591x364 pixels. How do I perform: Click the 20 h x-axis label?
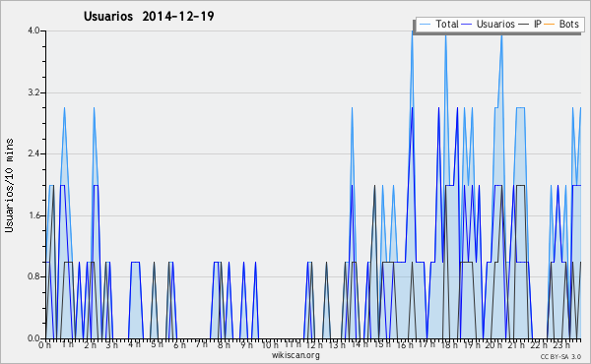click(x=493, y=344)
